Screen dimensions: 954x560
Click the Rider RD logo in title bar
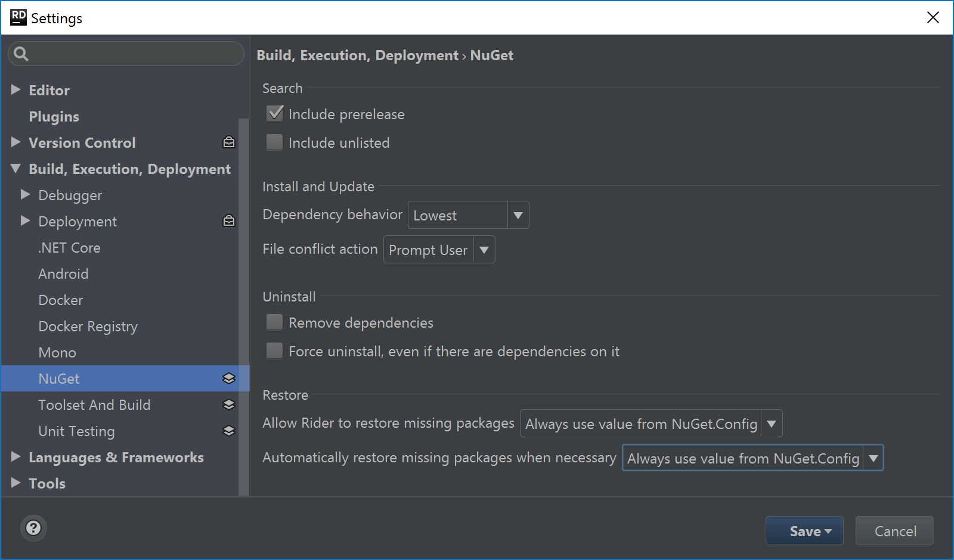pyautogui.click(x=18, y=18)
